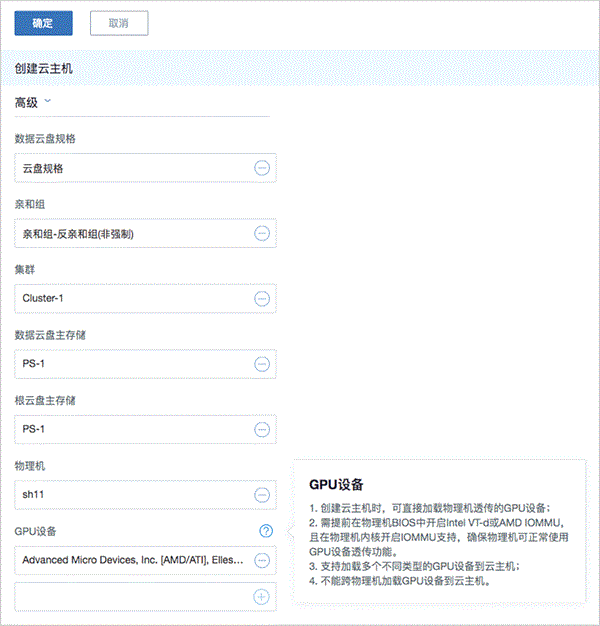Screen dimensions: 600x626
Task: Remove PS-1 under 数据云盘主存储 with minus icon
Action: pos(262,364)
